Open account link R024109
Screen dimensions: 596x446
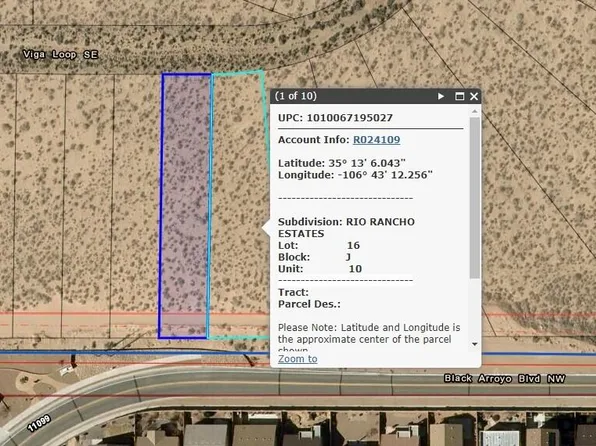coord(376,140)
